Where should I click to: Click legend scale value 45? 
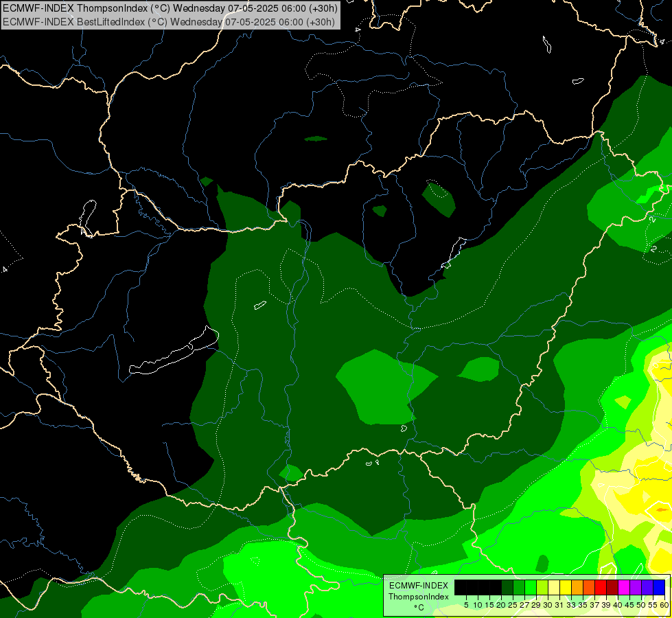629,605
